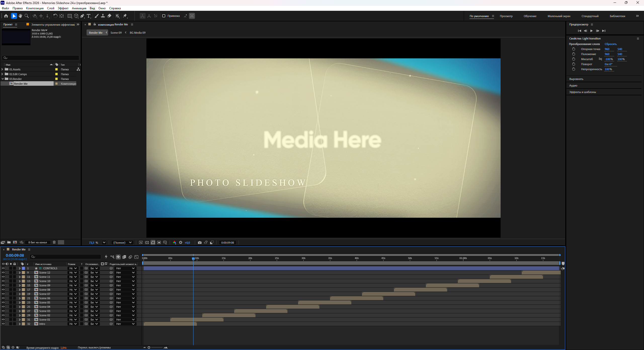This screenshot has width=644, height=350.
Task: Delete selected project item with trash icon
Action: coord(54,242)
